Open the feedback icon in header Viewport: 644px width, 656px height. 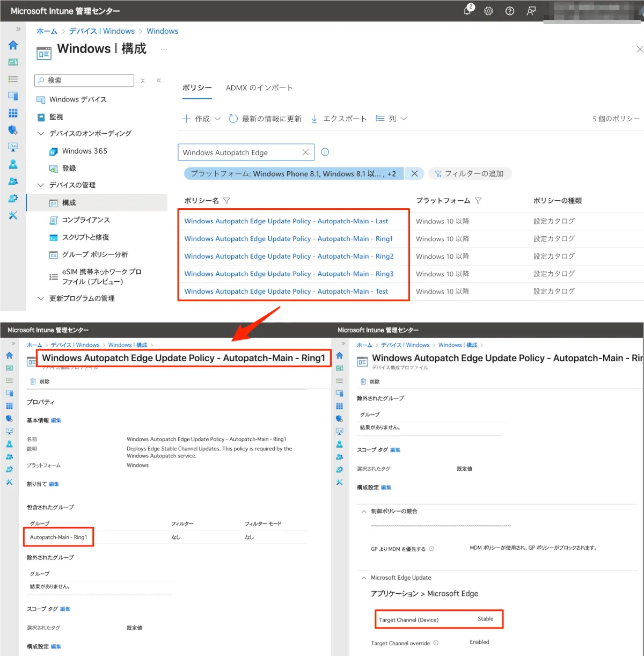click(531, 11)
